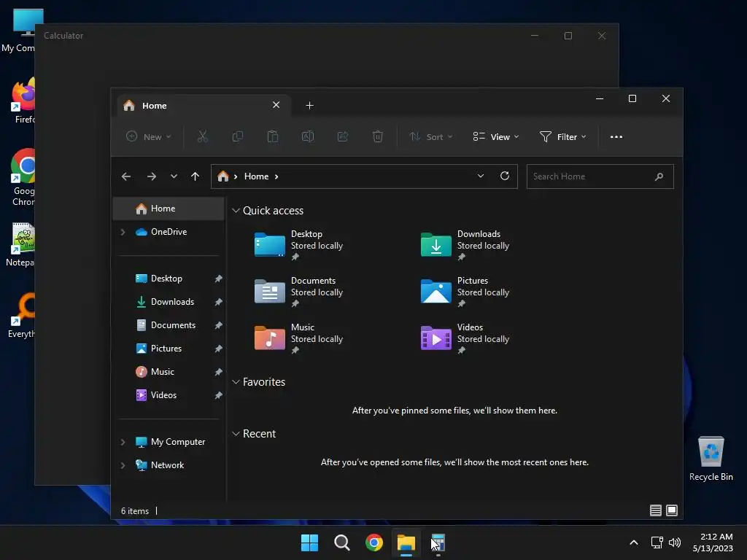Open the Pictures folder in Quick access
The height and width of the screenshot is (560, 747).
click(x=465, y=292)
